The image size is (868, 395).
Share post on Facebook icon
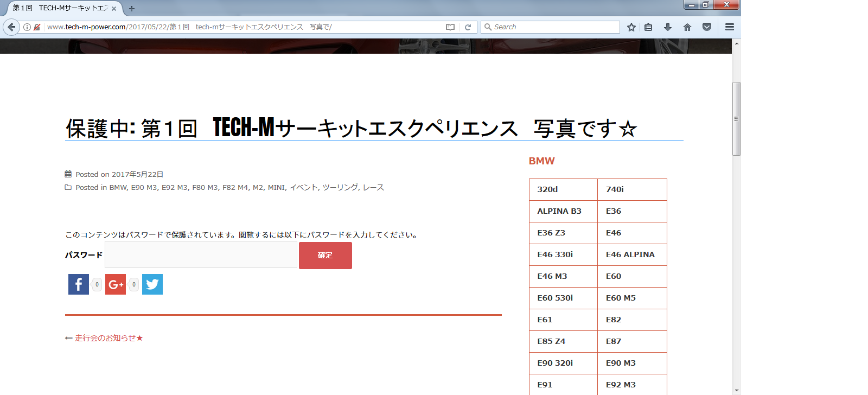click(x=79, y=284)
